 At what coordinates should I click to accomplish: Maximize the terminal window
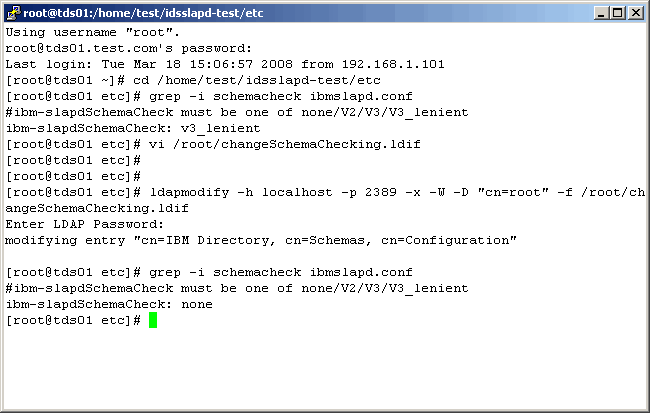click(x=617, y=12)
